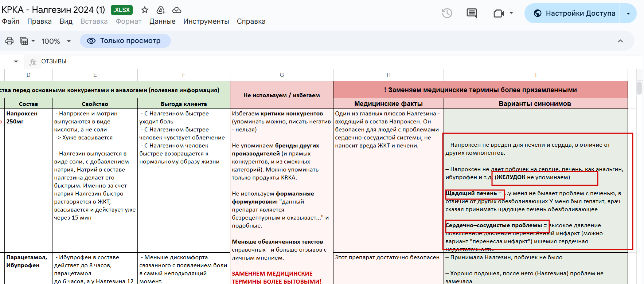Click the print icon

9,41
